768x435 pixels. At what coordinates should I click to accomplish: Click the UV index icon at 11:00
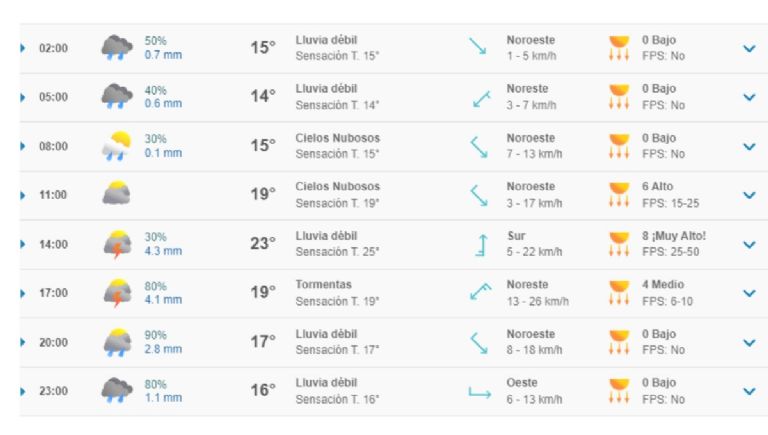coord(620,195)
